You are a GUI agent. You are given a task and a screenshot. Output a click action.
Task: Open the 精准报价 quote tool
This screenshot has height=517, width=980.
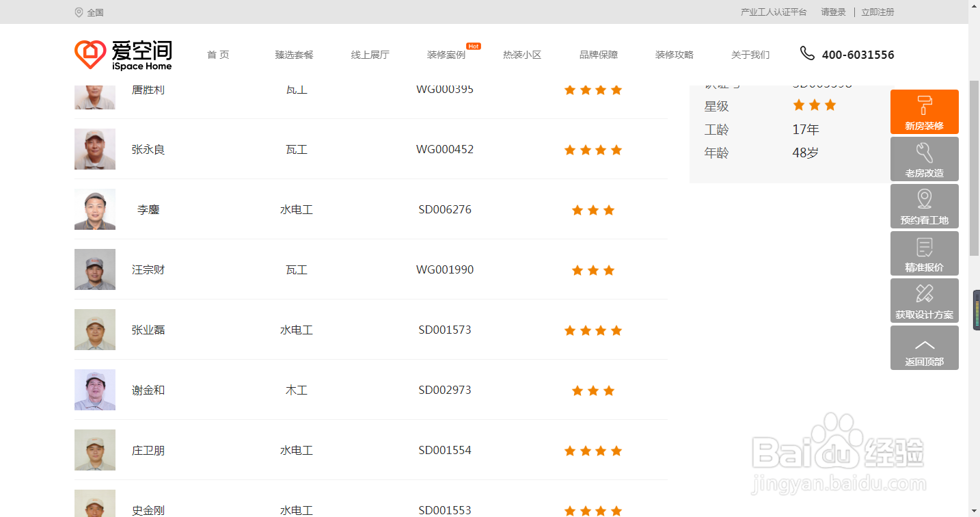click(x=924, y=253)
